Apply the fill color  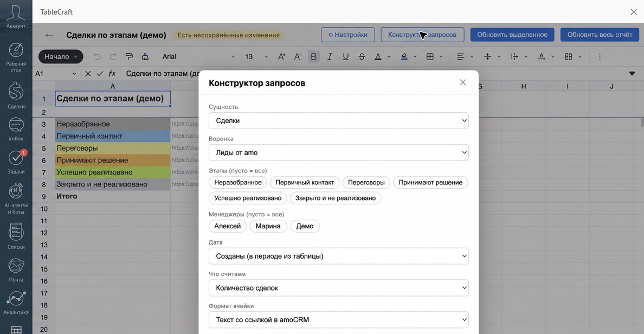point(404,57)
